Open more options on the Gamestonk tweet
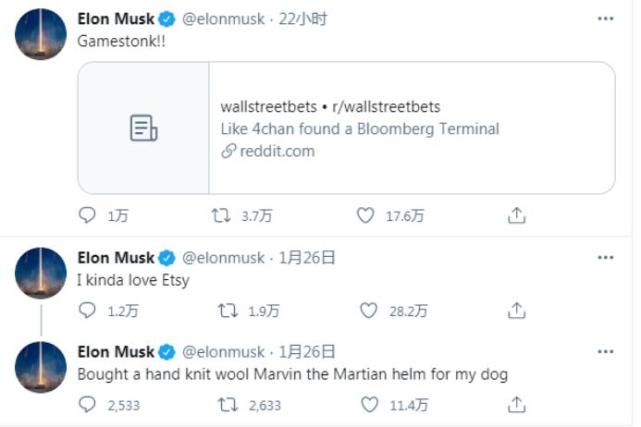The width and height of the screenshot is (641, 427). pos(605,19)
